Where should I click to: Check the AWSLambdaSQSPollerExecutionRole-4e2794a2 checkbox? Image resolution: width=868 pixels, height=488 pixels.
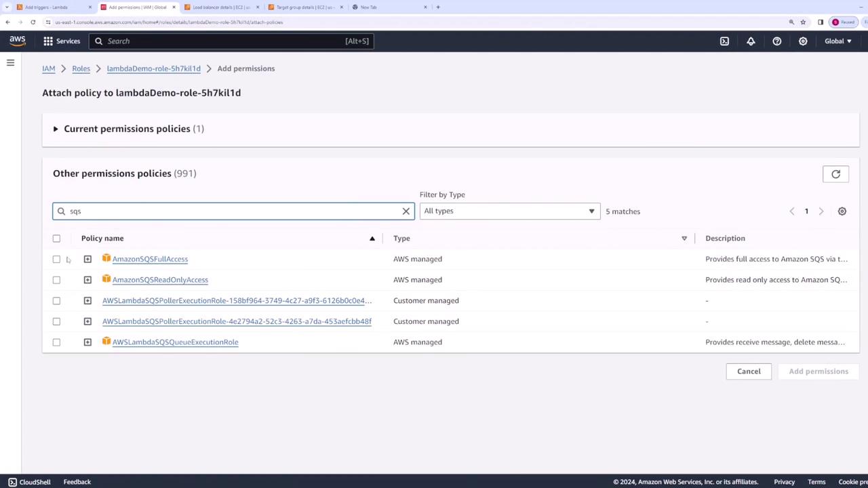click(56, 321)
